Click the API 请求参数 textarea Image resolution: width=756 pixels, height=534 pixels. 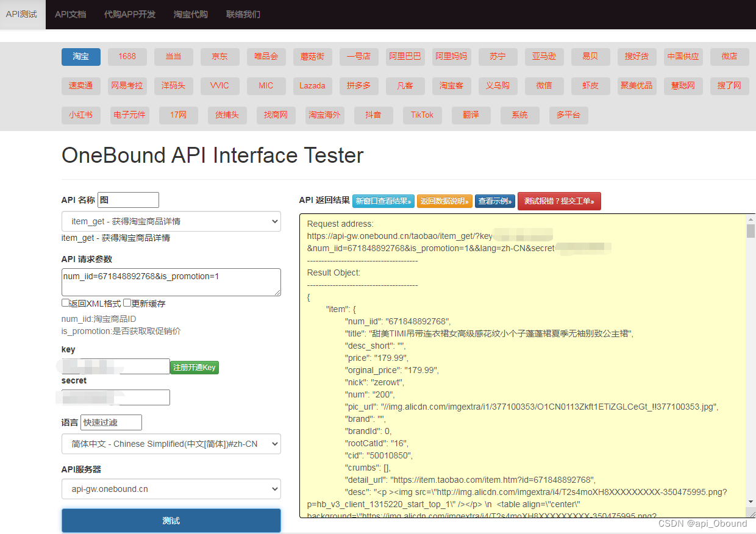[x=171, y=282]
